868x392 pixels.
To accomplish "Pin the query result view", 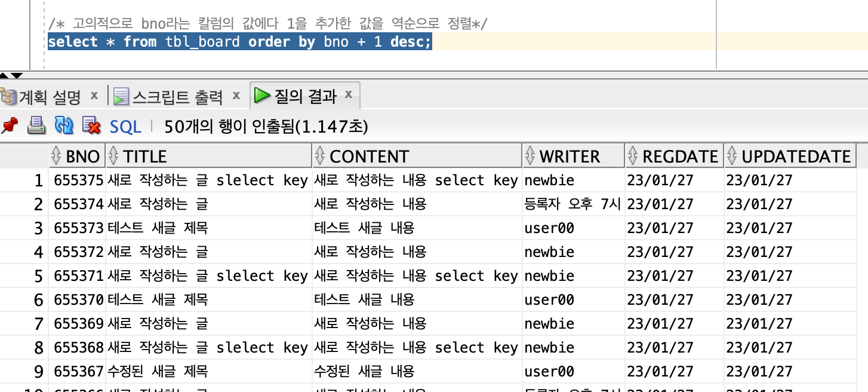I will click(x=10, y=126).
